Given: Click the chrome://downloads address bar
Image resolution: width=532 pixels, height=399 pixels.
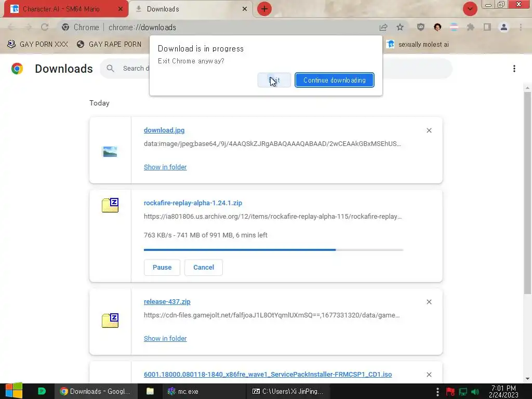Looking at the screenshot, I should tap(217, 27).
